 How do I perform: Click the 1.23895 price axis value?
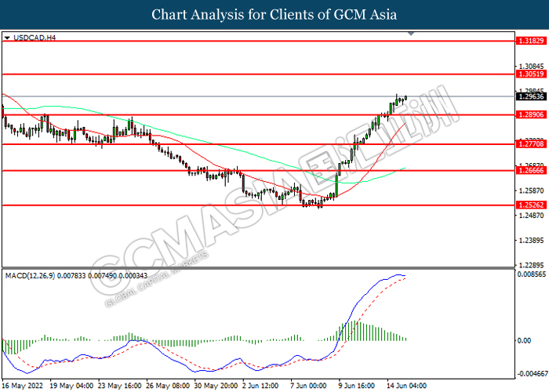(x=531, y=240)
